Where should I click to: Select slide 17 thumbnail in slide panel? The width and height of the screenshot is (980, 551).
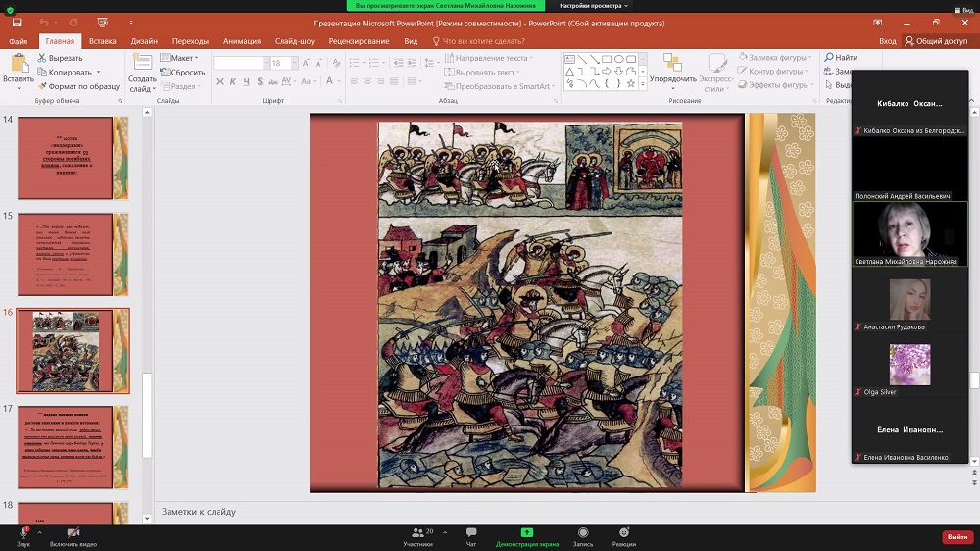pos(74,446)
